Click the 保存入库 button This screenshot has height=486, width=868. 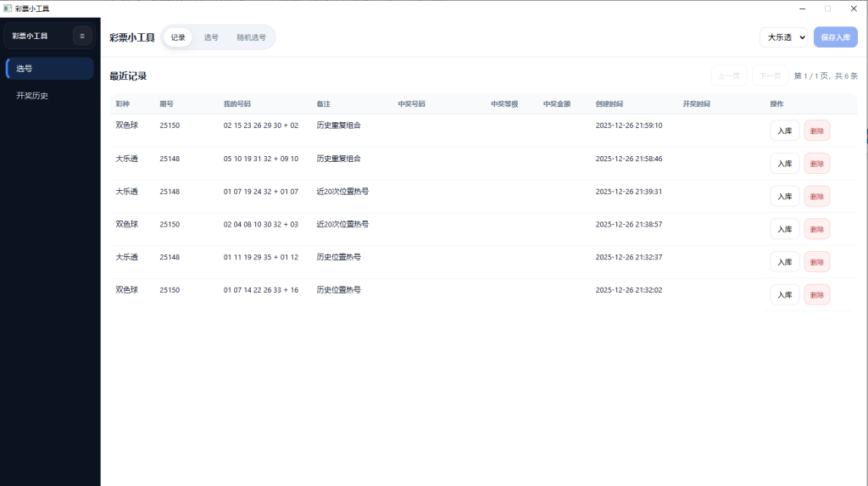pyautogui.click(x=835, y=37)
